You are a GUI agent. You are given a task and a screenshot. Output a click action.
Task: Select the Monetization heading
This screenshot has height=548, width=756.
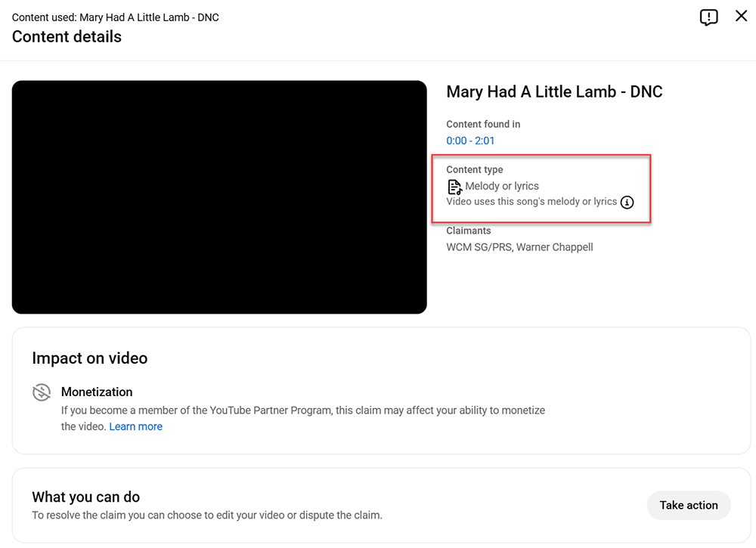click(x=97, y=392)
